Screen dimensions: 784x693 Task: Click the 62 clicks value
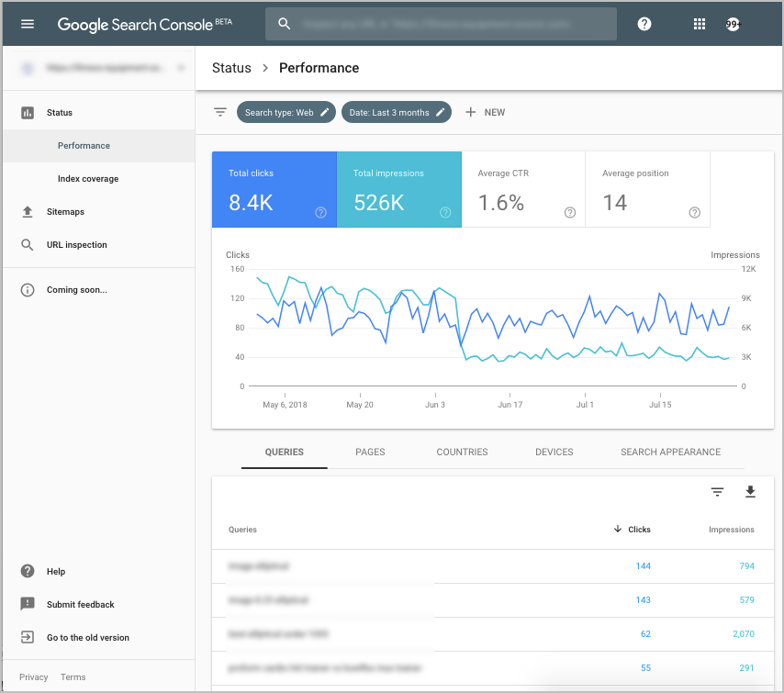645,634
